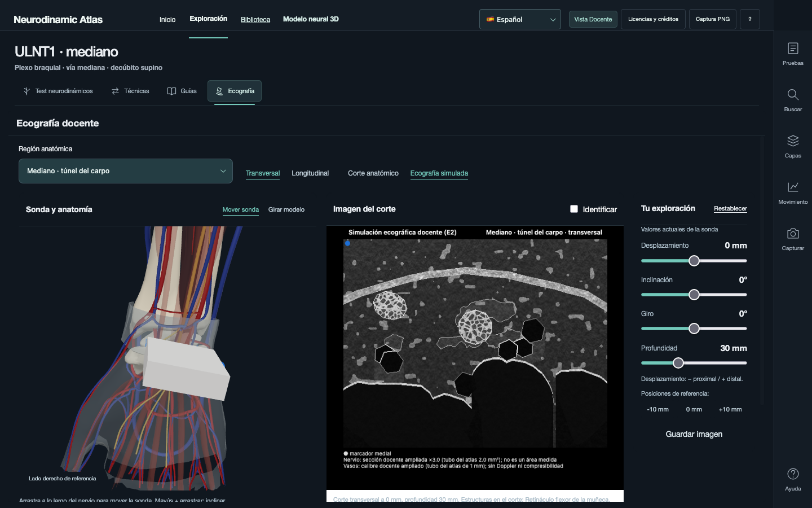
Task: Click Guardar imagen
Action: click(694, 434)
